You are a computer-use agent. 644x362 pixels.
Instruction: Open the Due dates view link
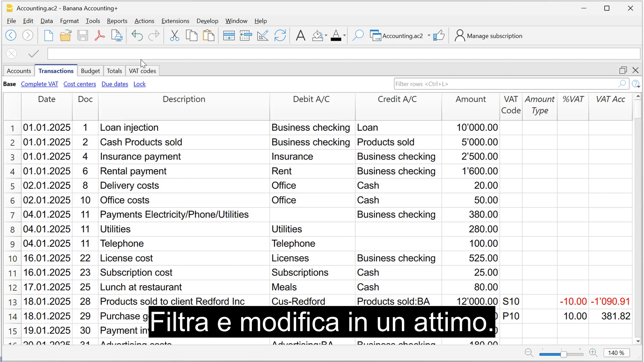[x=115, y=84]
